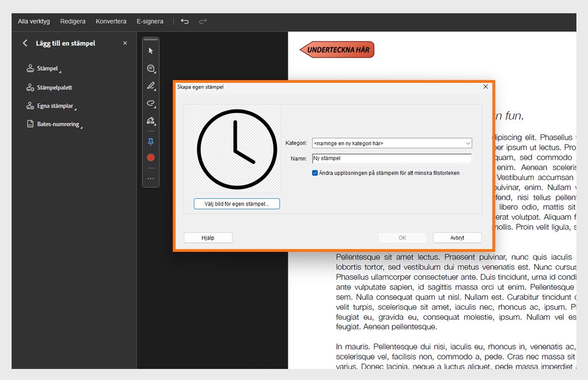
Task: Select the pencil drawing tool
Action: (150, 86)
